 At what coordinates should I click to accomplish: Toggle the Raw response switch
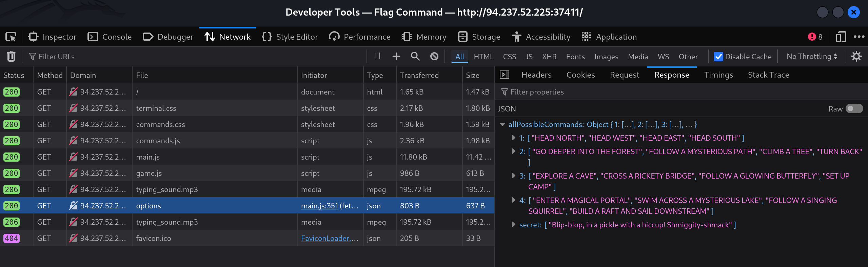pos(854,108)
